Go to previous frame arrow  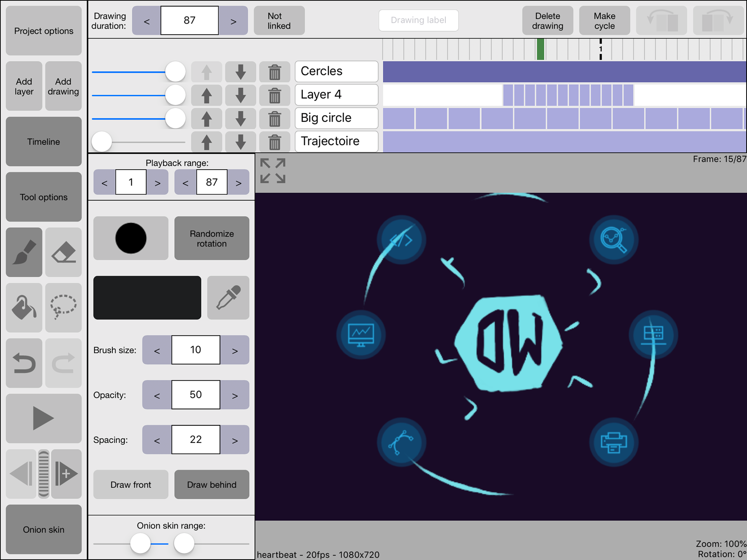click(x=21, y=474)
